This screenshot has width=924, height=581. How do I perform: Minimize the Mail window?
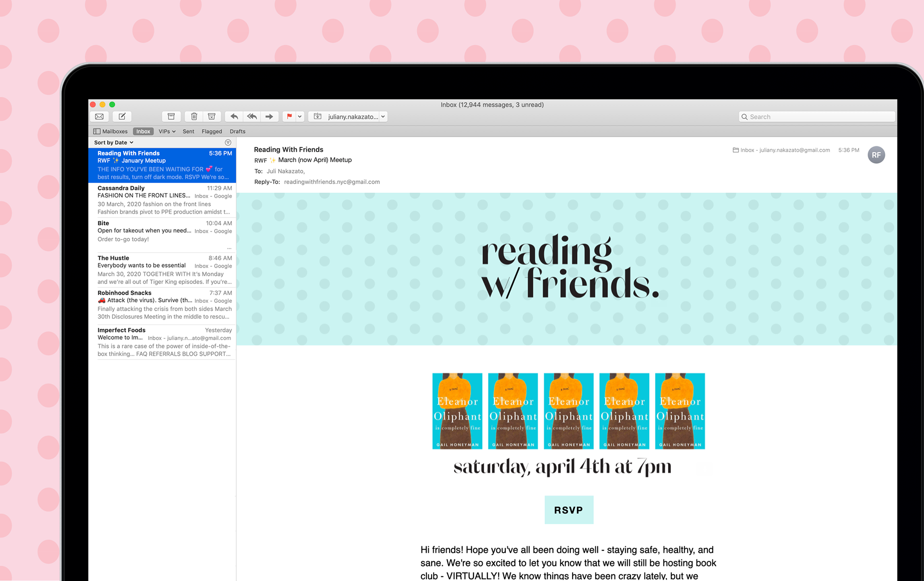[103, 104]
